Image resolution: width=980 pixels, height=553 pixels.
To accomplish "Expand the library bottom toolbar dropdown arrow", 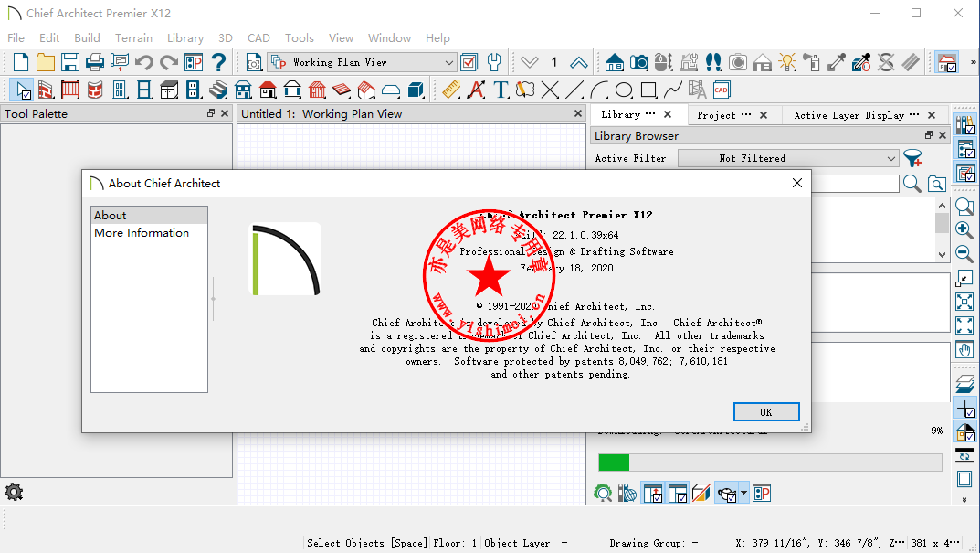I will pos(743,493).
